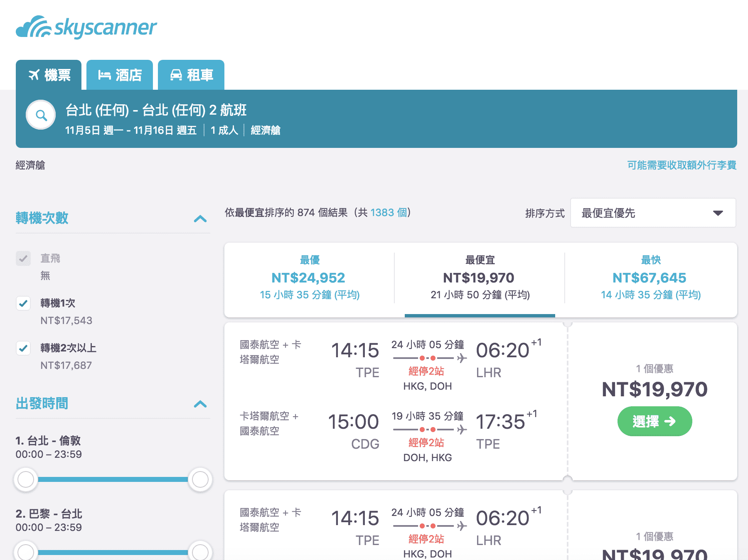Image resolution: width=748 pixels, height=560 pixels.
Task: Click the 1383 個 total results link
Action: (389, 213)
